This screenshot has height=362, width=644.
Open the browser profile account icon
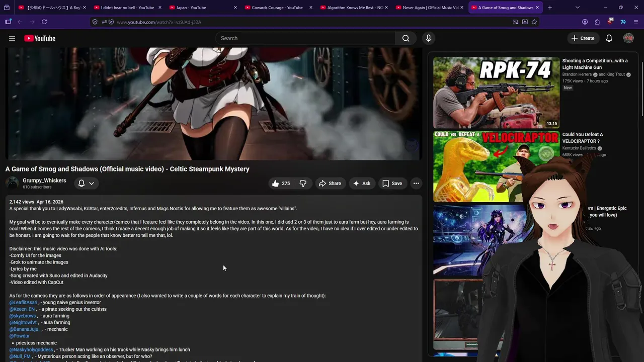tap(585, 22)
